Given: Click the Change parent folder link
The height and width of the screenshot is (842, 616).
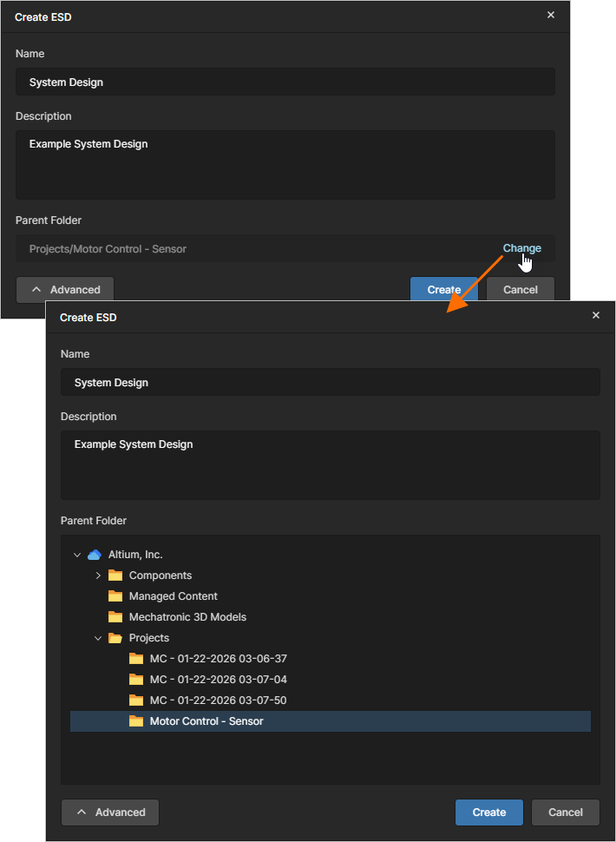Looking at the screenshot, I should [521, 248].
